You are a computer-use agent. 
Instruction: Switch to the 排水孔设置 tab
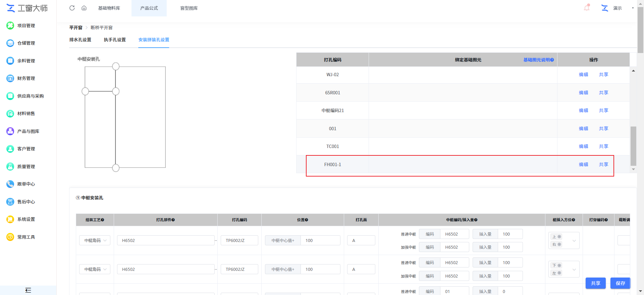80,40
